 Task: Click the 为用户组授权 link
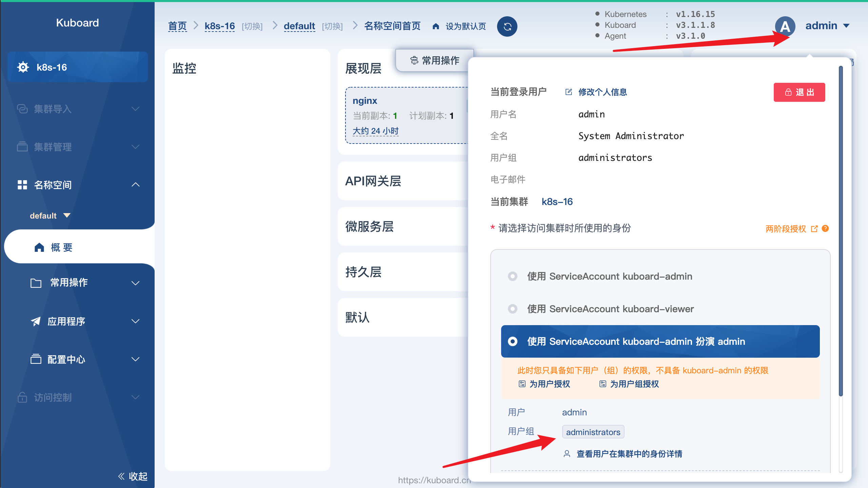click(x=634, y=384)
